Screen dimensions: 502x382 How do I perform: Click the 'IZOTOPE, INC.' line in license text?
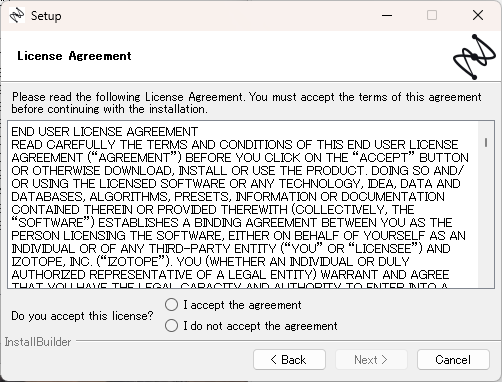211,262
